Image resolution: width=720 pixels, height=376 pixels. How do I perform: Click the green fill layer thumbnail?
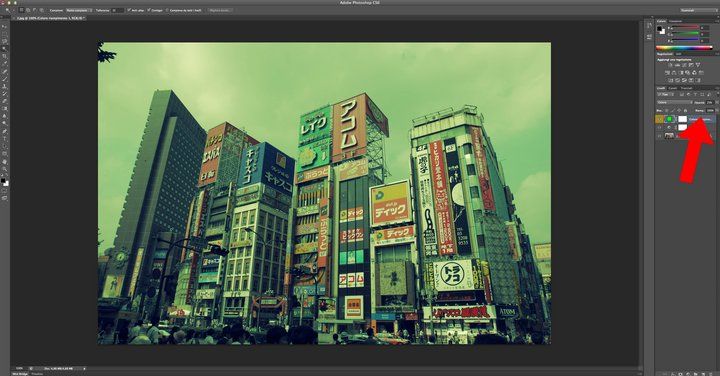point(669,119)
